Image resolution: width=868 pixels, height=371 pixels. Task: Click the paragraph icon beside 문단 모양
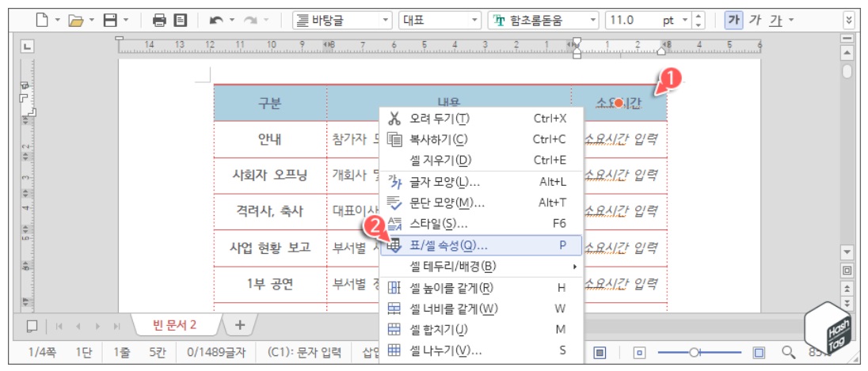pyautogui.click(x=394, y=203)
